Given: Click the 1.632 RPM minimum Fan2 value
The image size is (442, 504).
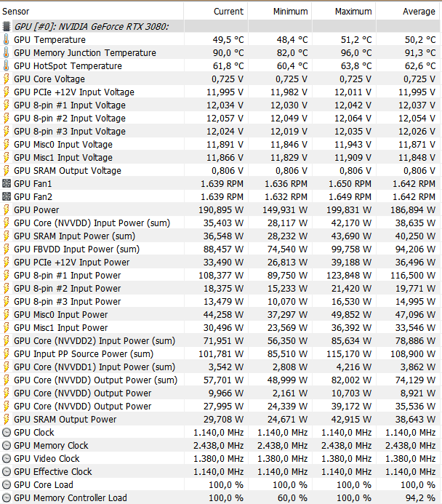Looking at the screenshot, I should click(286, 196).
